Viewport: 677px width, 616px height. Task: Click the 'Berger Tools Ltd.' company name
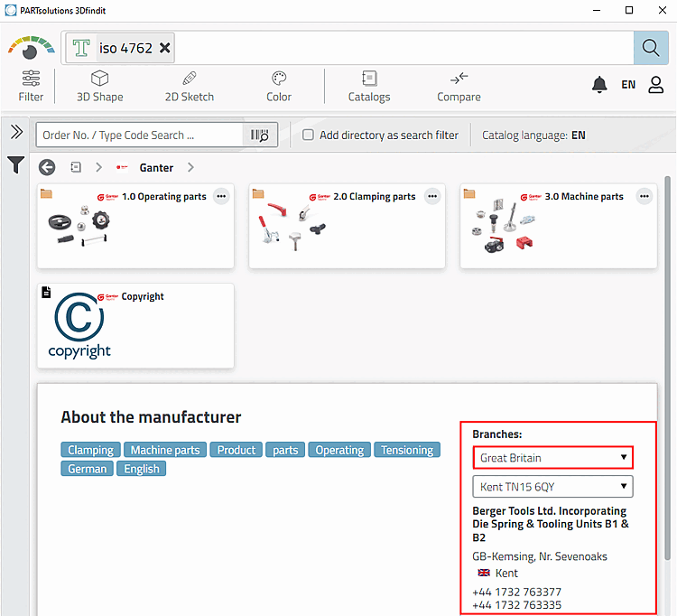(551, 524)
